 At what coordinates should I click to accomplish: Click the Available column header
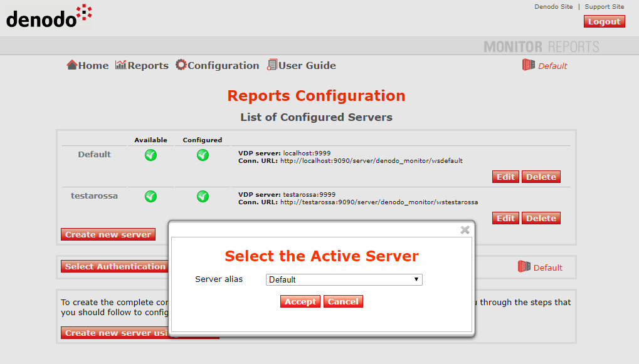pyautogui.click(x=151, y=140)
